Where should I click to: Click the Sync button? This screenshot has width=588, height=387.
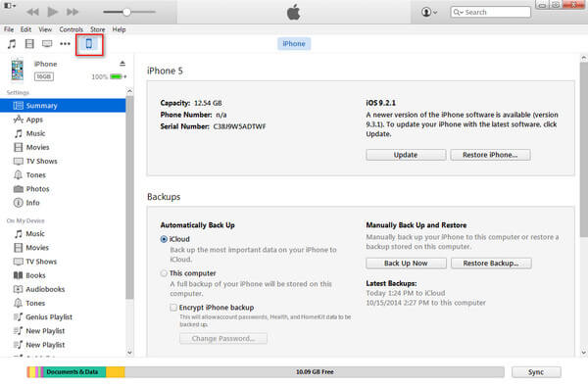click(536, 372)
